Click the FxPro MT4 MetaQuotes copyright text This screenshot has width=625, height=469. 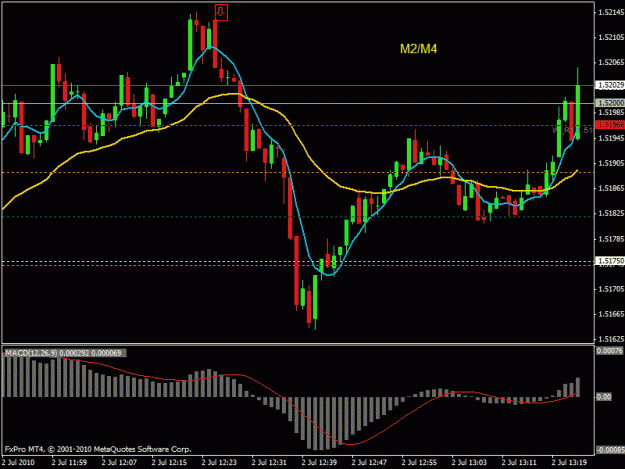[x=98, y=449]
